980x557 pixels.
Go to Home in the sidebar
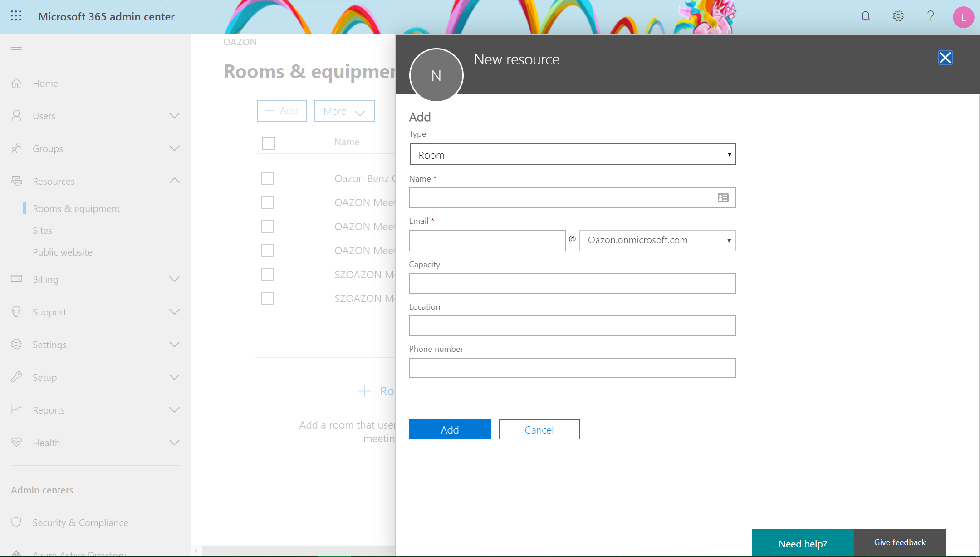tap(45, 83)
